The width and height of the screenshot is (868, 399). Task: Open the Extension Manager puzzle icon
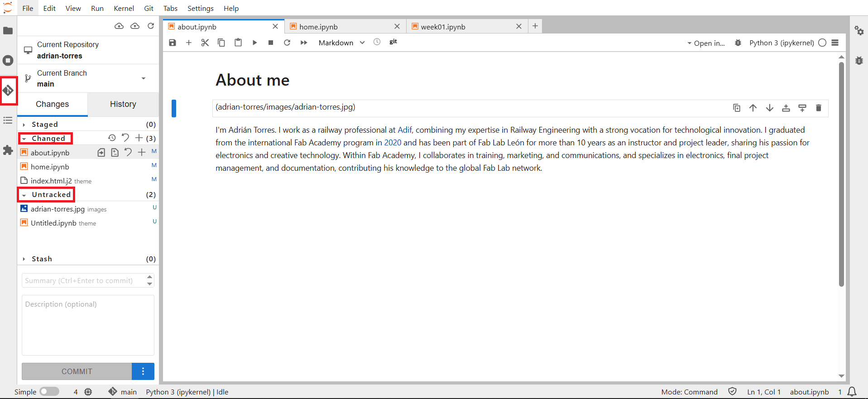8,150
